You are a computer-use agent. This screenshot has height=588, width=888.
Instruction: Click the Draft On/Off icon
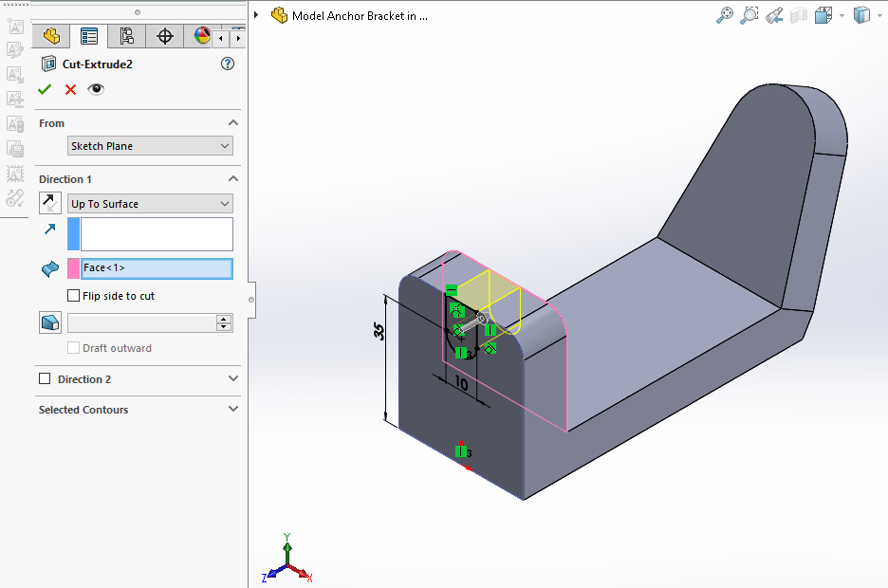(x=50, y=322)
